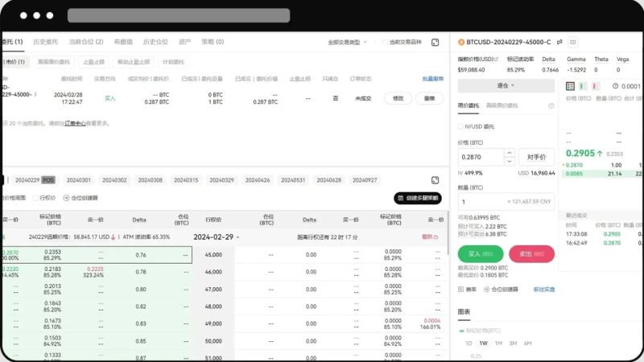Viewport: 644px width, 362px height.
Task: Open the icon right after BTCUSD-20240229-45000-C title
Action: [x=559, y=42]
